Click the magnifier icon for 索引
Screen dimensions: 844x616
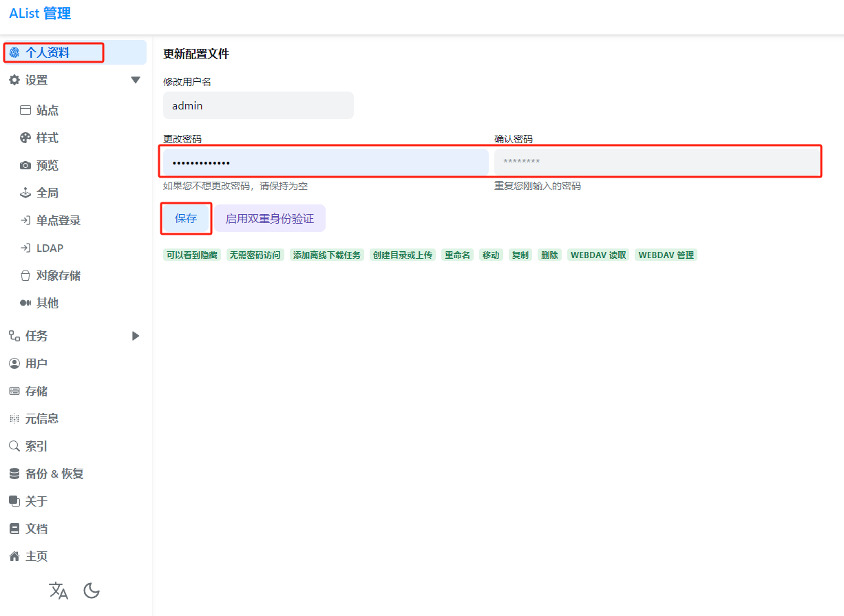(x=14, y=446)
